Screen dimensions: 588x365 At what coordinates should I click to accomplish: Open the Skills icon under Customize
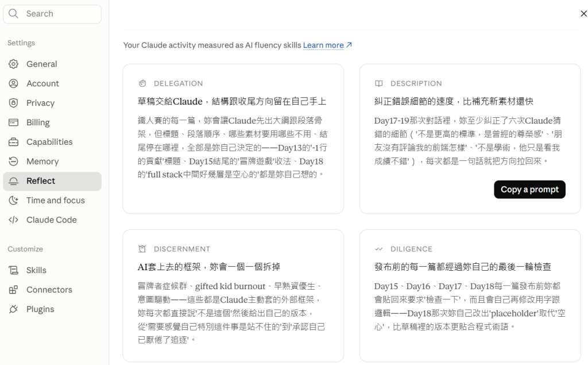click(x=14, y=270)
